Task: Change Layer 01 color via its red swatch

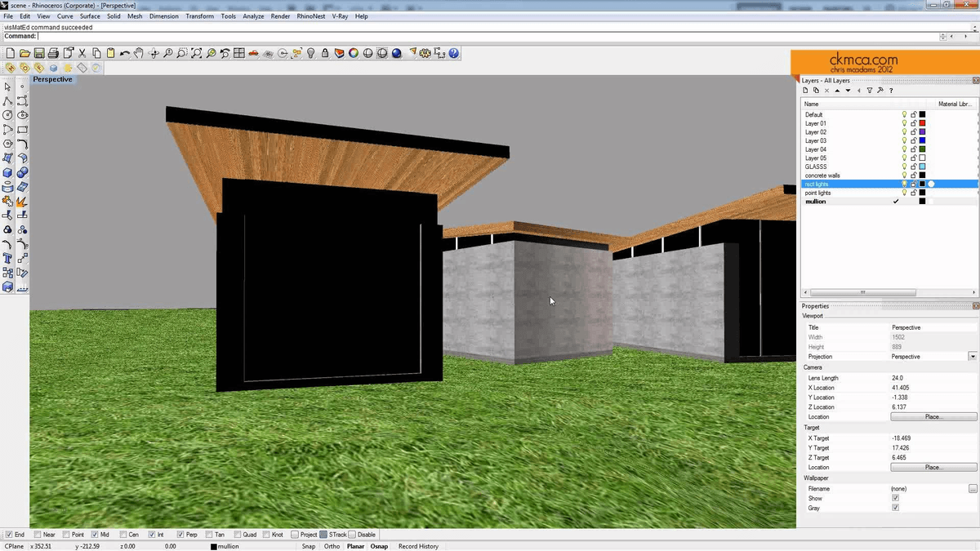Action: point(924,122)
